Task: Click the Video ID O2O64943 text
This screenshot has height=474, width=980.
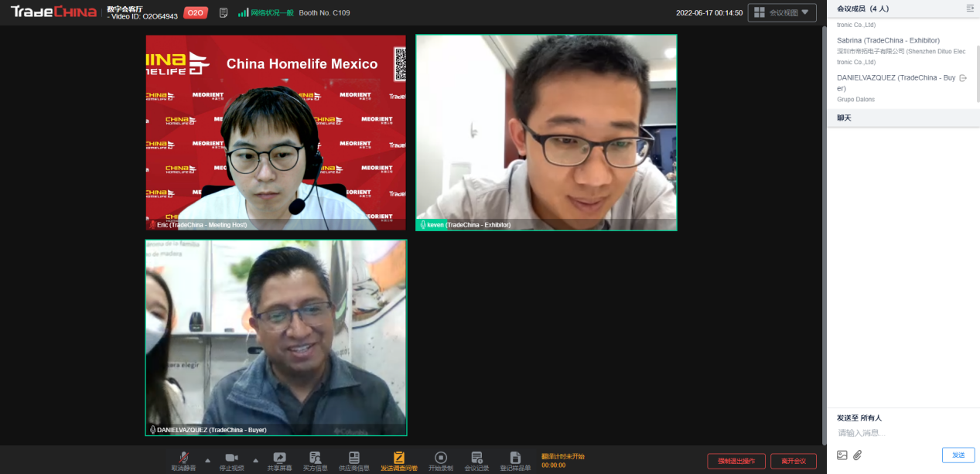Action: [x=142, y=16]
